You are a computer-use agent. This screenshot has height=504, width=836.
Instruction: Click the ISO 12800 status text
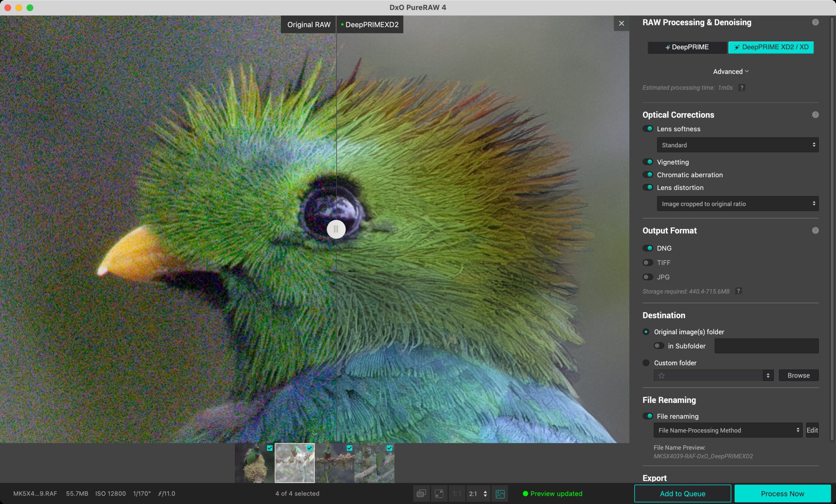110,494
